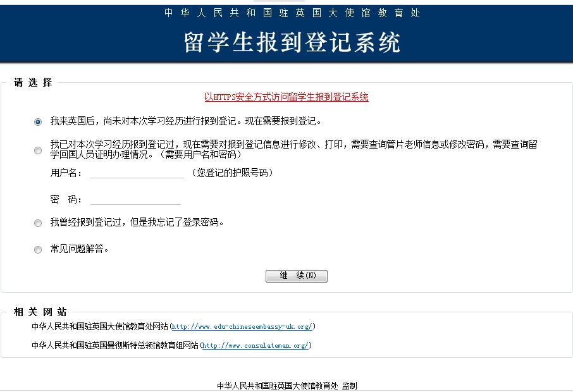Click the footer text 监制

pyautogui.click(x=349, y=386)
